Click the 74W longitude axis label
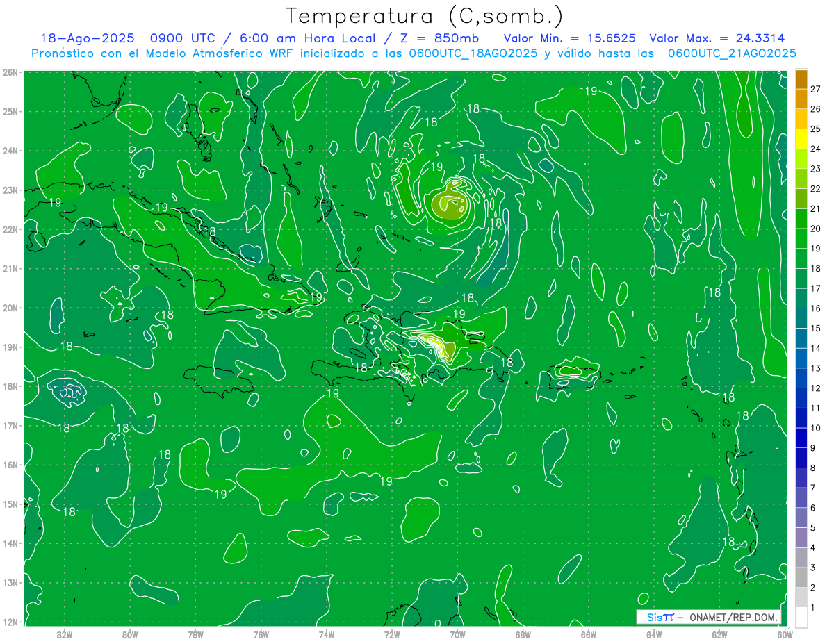 point(326,634)
